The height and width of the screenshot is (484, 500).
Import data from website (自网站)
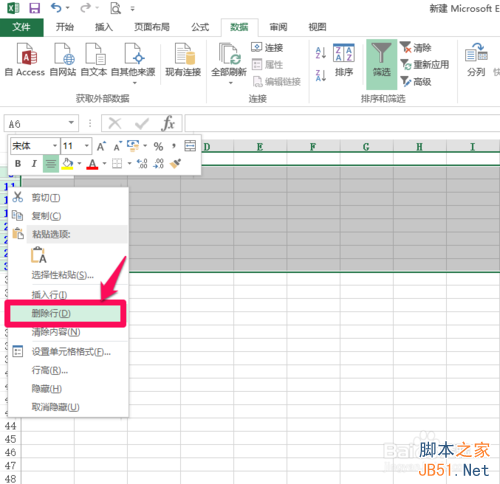[63, 60]
